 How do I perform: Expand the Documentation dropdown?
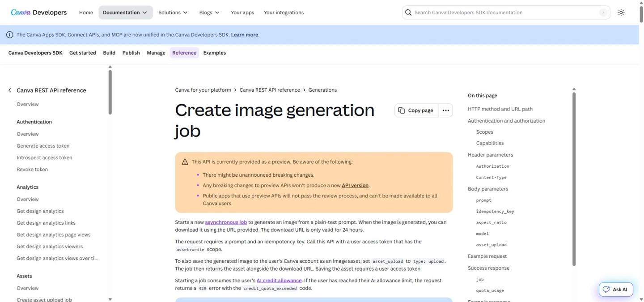pyautogui.click(x=125, y=13)
